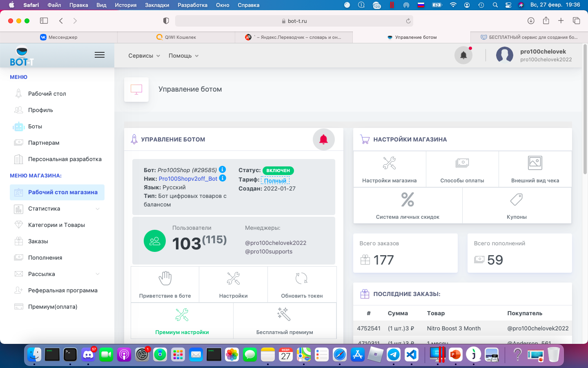Image resolution: width=588 pixels, height=368 pixels.
Task: Switch to the Яндекс.Переводчик tab
Action: (294, 37)
